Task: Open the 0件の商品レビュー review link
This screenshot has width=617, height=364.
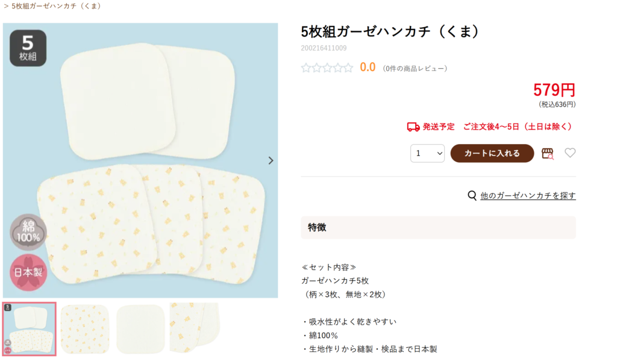Action: click(415, 69)
